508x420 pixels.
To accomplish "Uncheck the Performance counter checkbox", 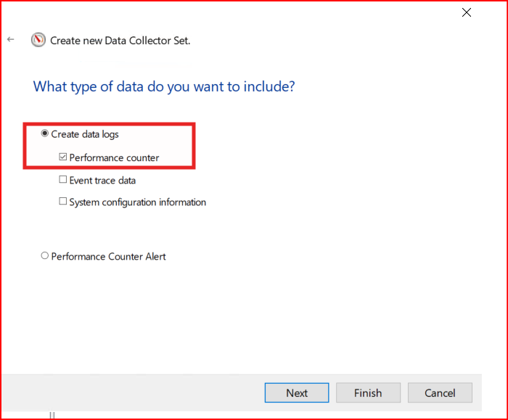I will (x=63, y=157).
